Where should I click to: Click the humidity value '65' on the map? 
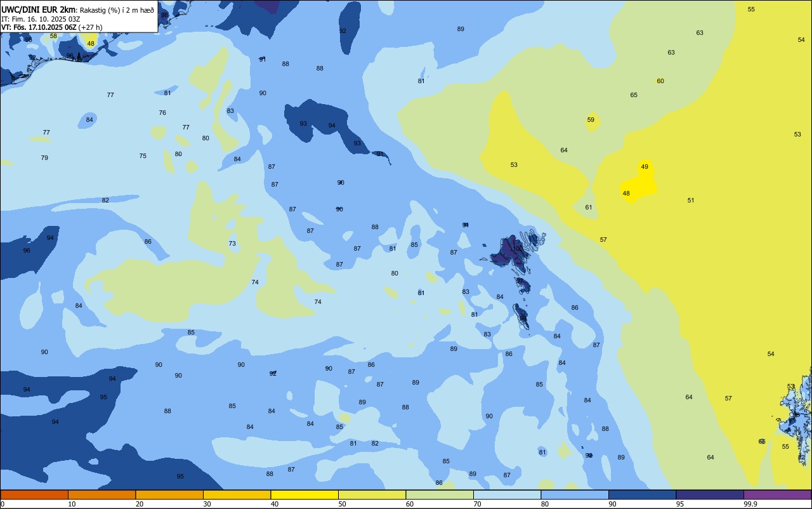pyautogui.click(x=634, y=95)
